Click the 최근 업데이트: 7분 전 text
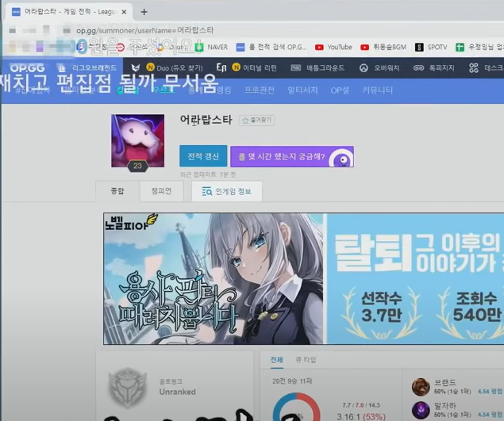 coord(208,174)
